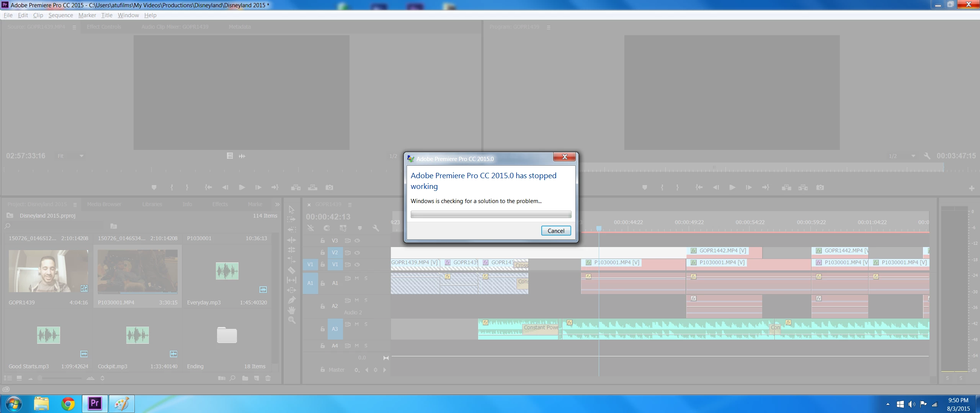980x413 pixels.
Task: Close the stopped working dialog
Action: 564,157
